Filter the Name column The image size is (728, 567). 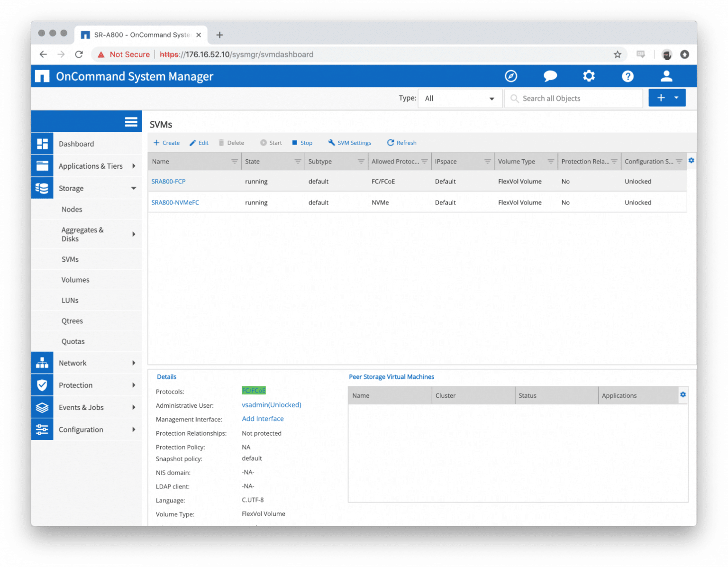pyautogui.click(x=235, y=162)
